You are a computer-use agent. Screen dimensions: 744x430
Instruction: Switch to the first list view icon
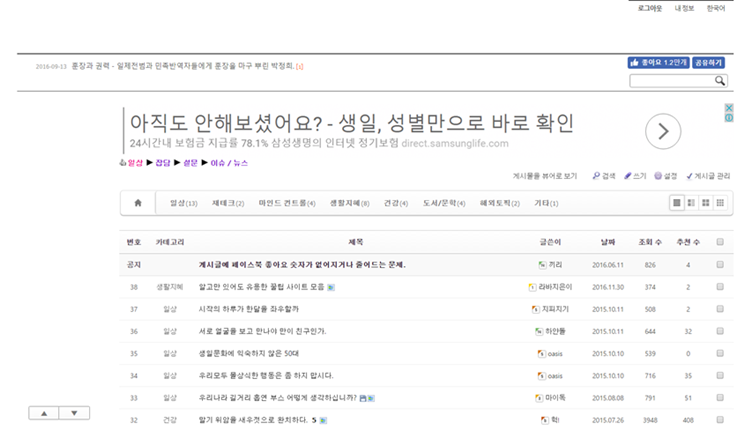677,203
